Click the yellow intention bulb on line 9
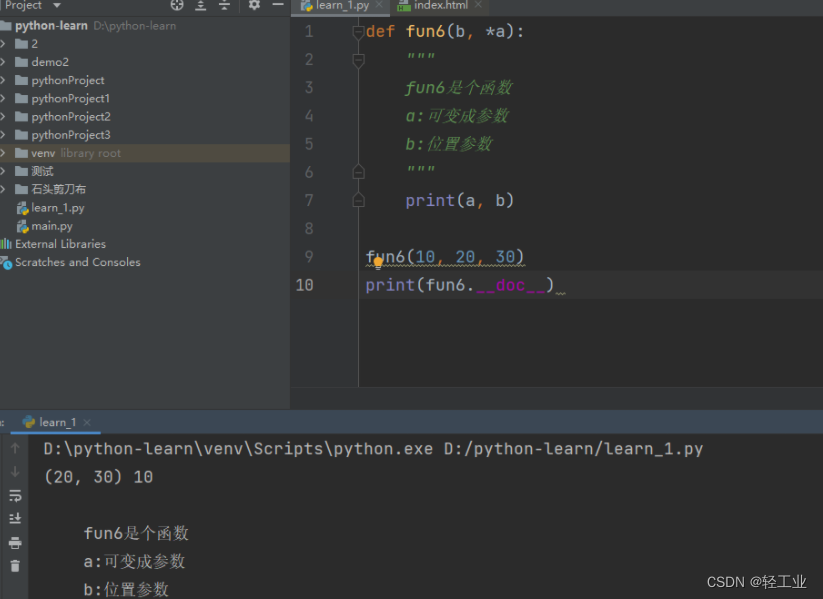Viewport: 823px width, 599px height. coord(378,263)
